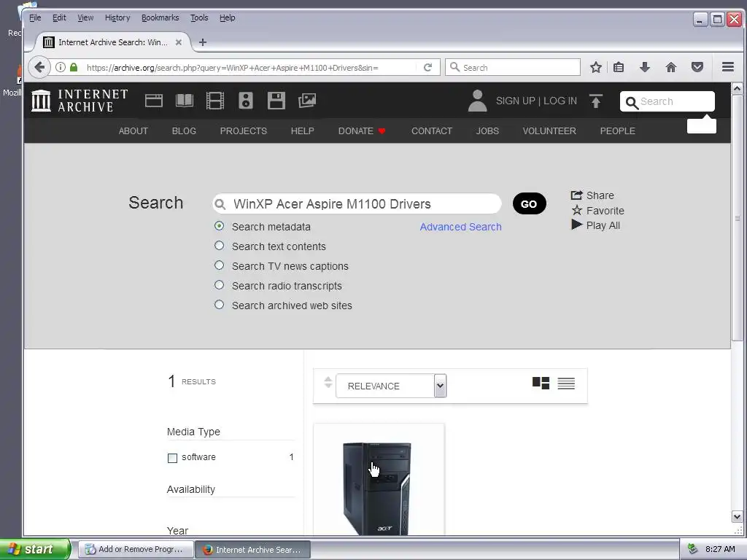Toggle the sort direction arrows

pyautogui.click(x=328, y=382)
